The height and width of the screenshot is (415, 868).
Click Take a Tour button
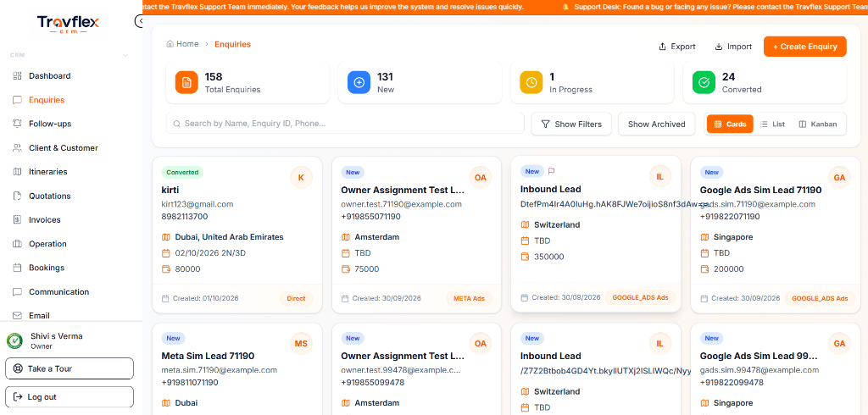point(70,368)
